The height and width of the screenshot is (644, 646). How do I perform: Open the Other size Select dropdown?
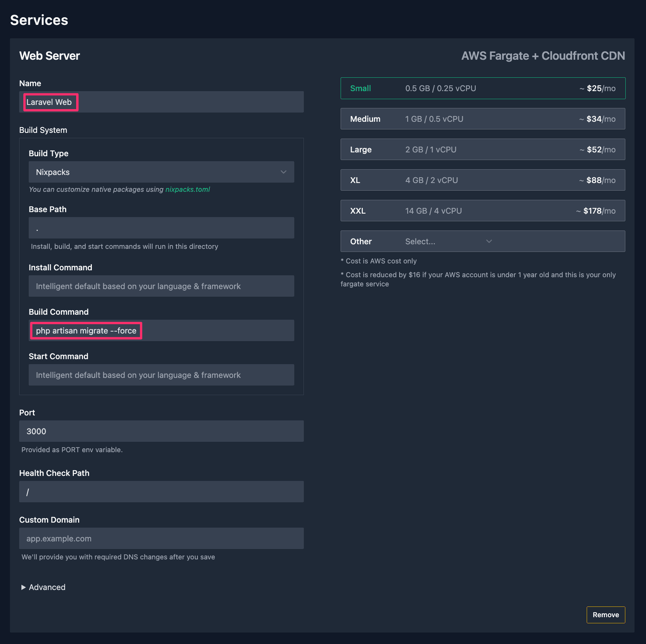pyautogui.click(x=449, y=241)
